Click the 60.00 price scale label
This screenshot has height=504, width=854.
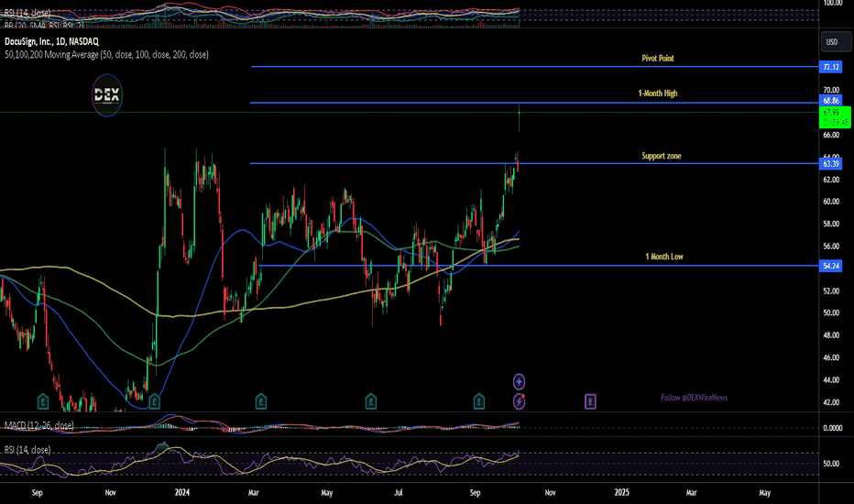point(831,201)
